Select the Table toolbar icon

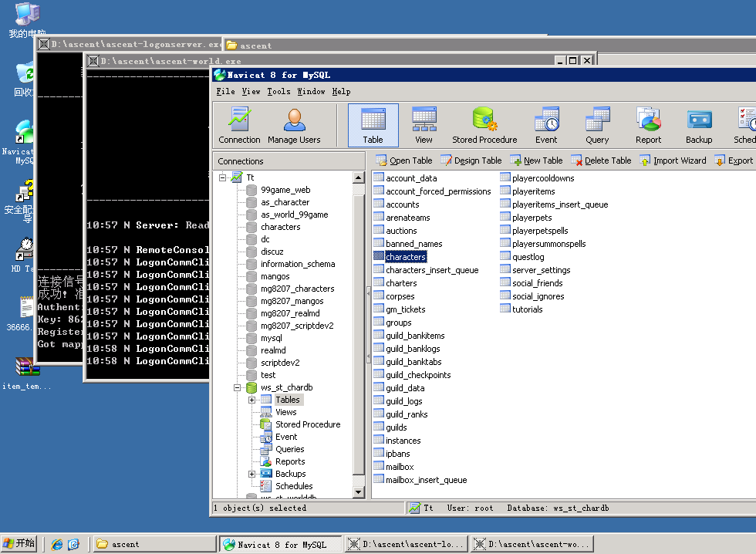(373, 125)
